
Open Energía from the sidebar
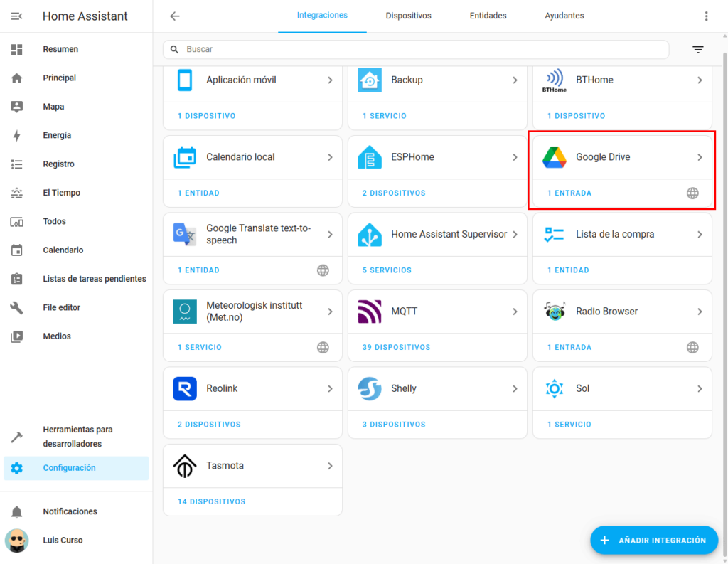point(57,135)
